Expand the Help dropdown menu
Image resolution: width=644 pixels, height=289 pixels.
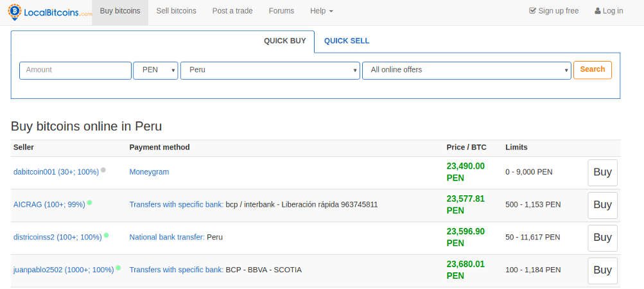click(x=322, y=11)
